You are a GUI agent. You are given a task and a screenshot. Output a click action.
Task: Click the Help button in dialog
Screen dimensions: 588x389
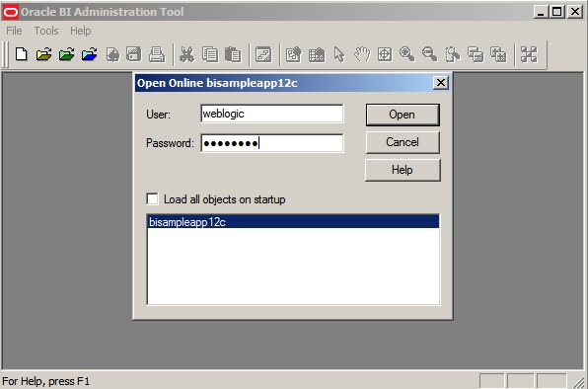403,170
